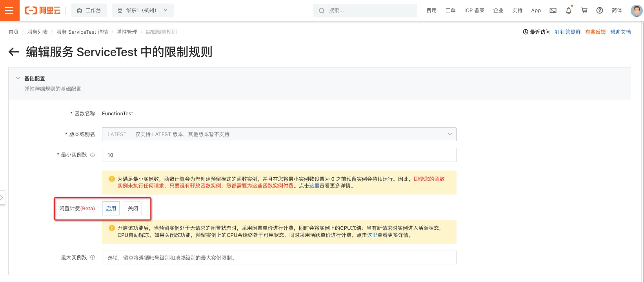Open the help question-mark icon
Image resolution: width=644 pixels, height=282 pixels.
600,11
